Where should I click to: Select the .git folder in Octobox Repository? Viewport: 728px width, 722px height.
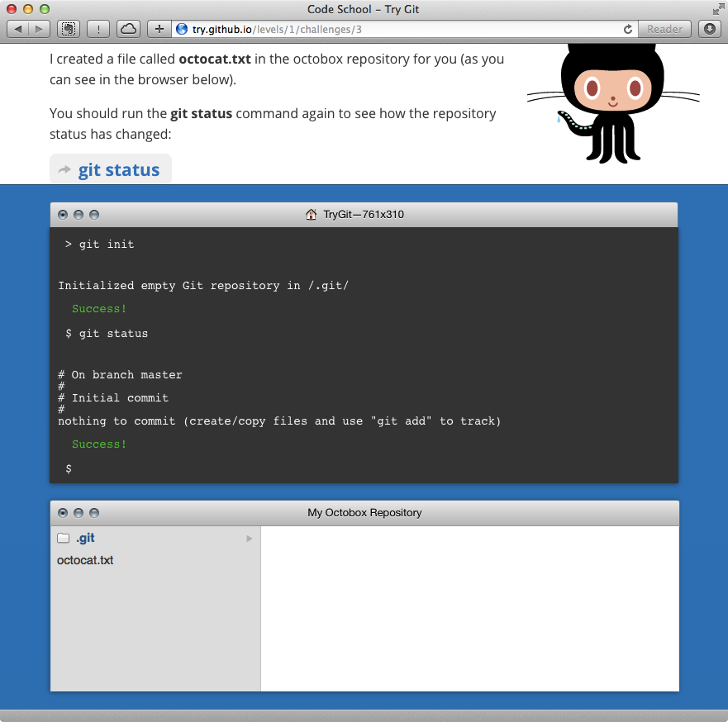[x=155, y=539]
